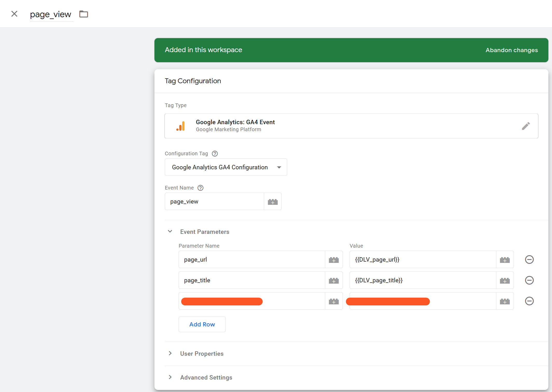Select the Google Analytics: GA4 Event tag type
The width and height of the screenshot is (552, 392).
point(351,126)
